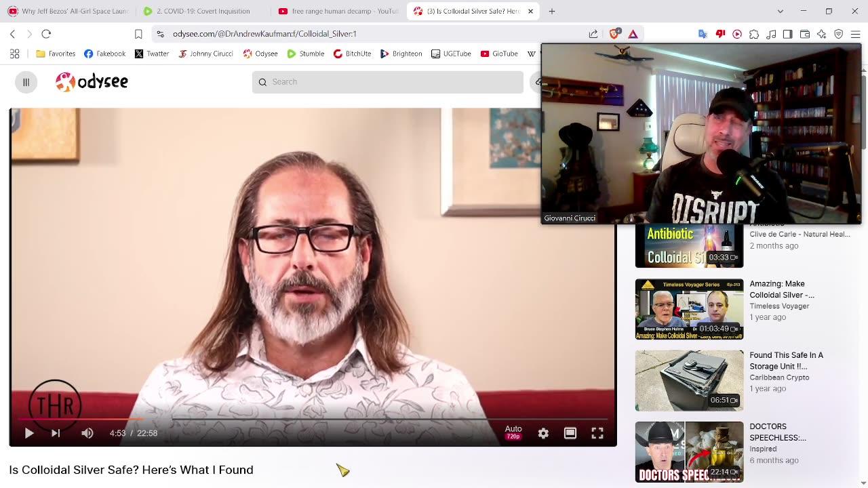The width and height of the screenshot is (868, 488).
Task: Open the BitchUte bookmark
Action: [x=352, y=54]
